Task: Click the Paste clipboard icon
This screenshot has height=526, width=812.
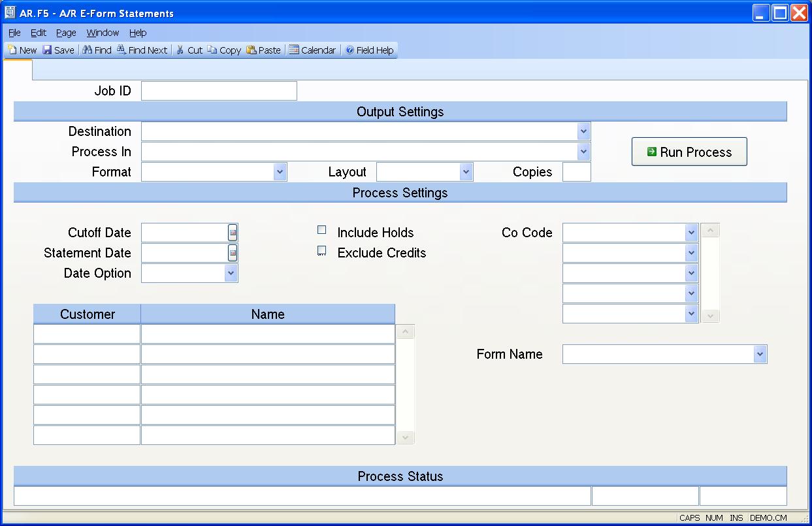Action: 252,50
